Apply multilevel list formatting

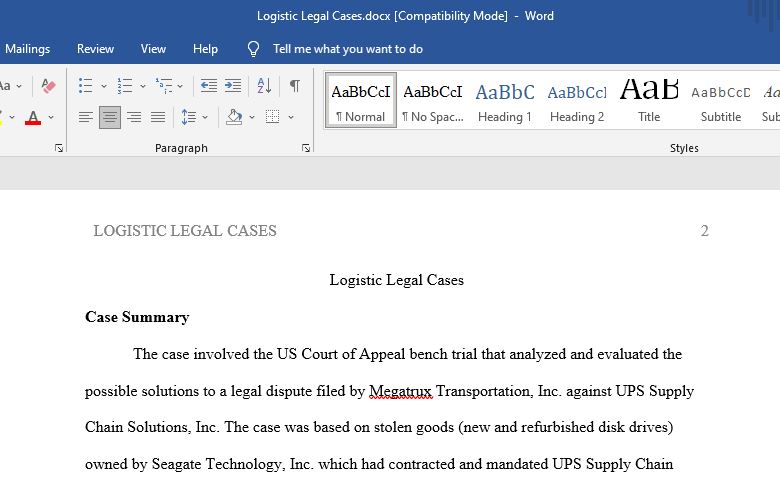(x=164, y=86)
